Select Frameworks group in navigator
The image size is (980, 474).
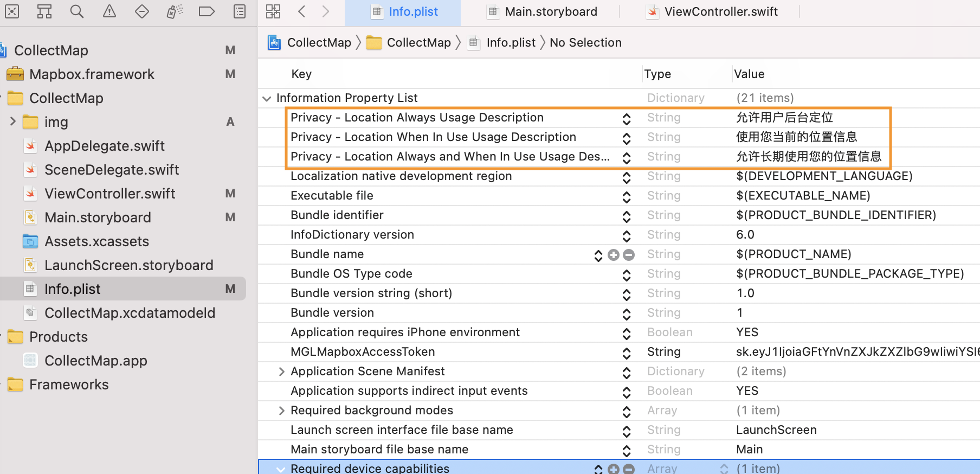coord(69,385)
